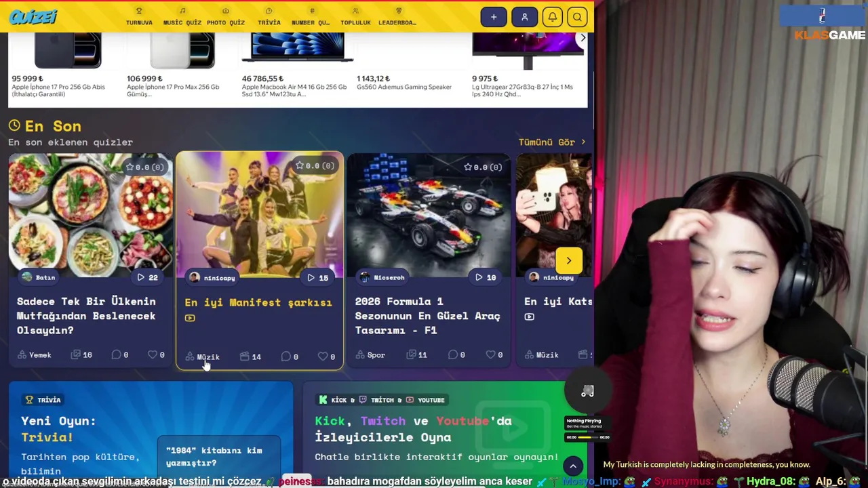Click the headphones icon above music widget

point(587,392)
